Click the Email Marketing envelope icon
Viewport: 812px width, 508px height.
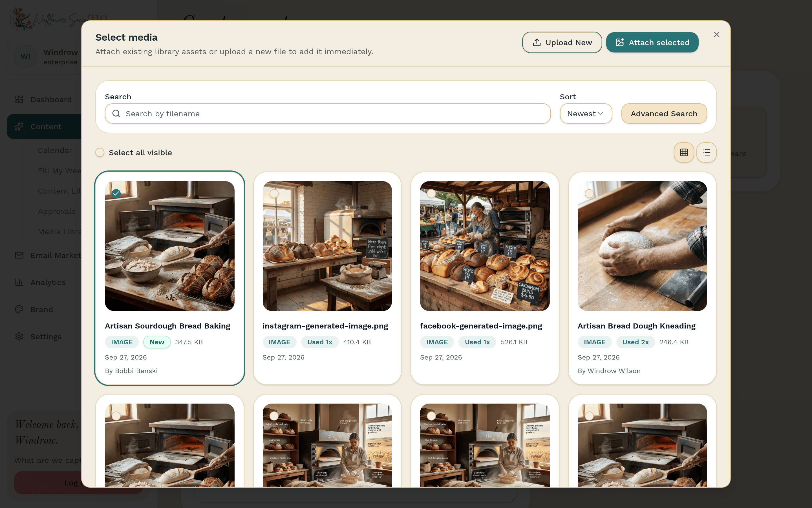coord(19,255)
